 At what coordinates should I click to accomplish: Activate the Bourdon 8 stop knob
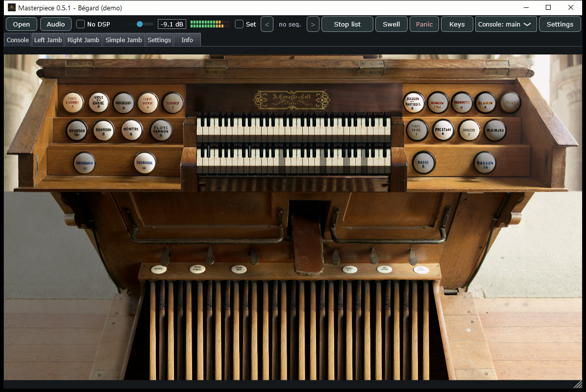103,130
